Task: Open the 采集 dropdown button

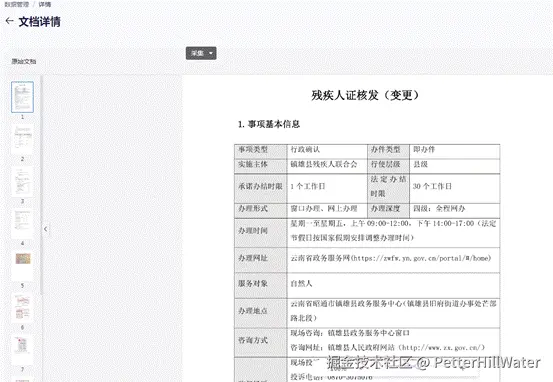Action: [201, 53]
